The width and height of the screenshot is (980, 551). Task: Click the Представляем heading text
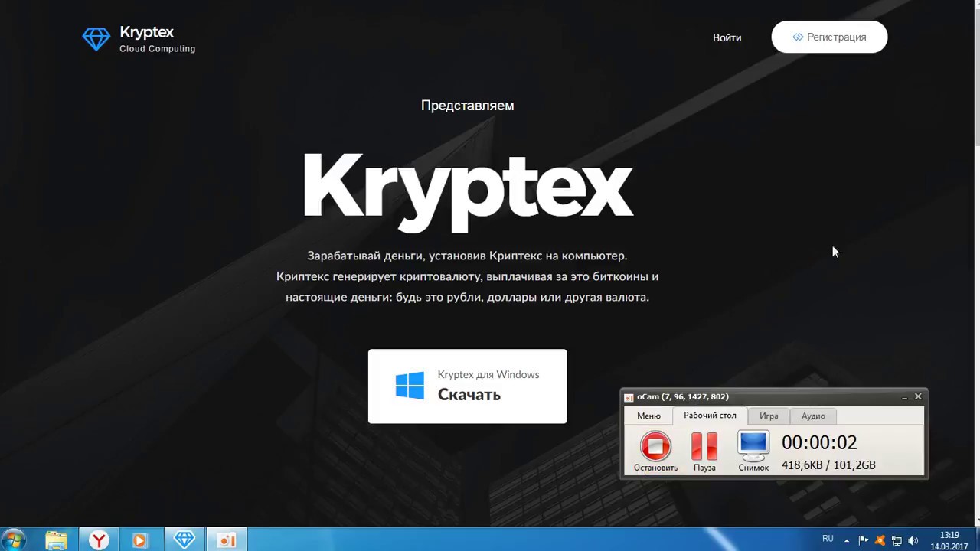[x=467, y=106]
